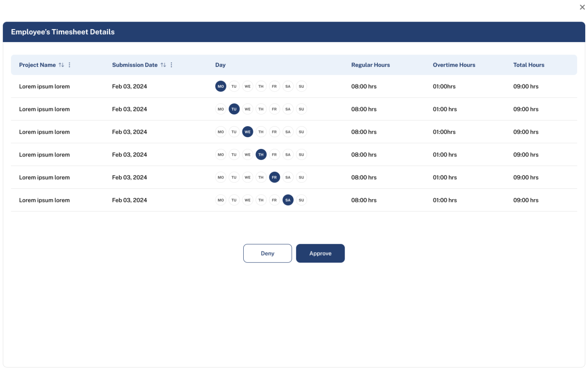Click the Deny button
This screenshot has height=373, width=588.
(x=267, y=254)
